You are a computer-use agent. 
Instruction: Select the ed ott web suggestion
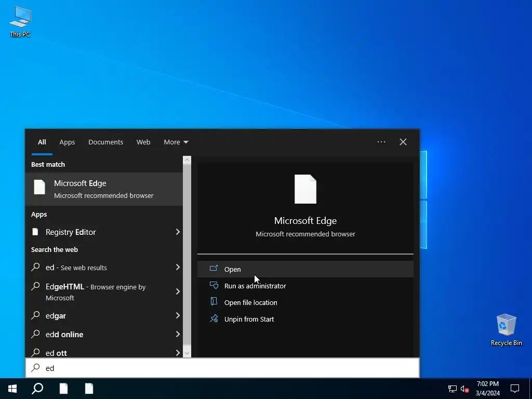[104, 352]
